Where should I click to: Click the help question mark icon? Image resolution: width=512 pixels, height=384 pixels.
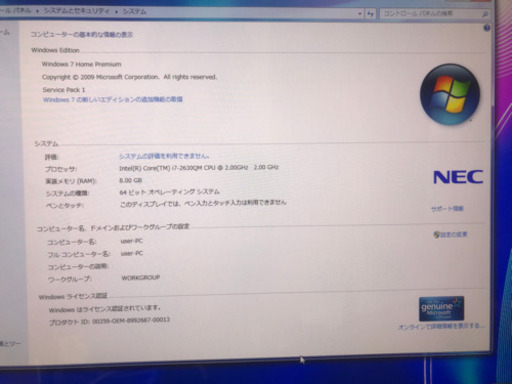click(487, 28)
